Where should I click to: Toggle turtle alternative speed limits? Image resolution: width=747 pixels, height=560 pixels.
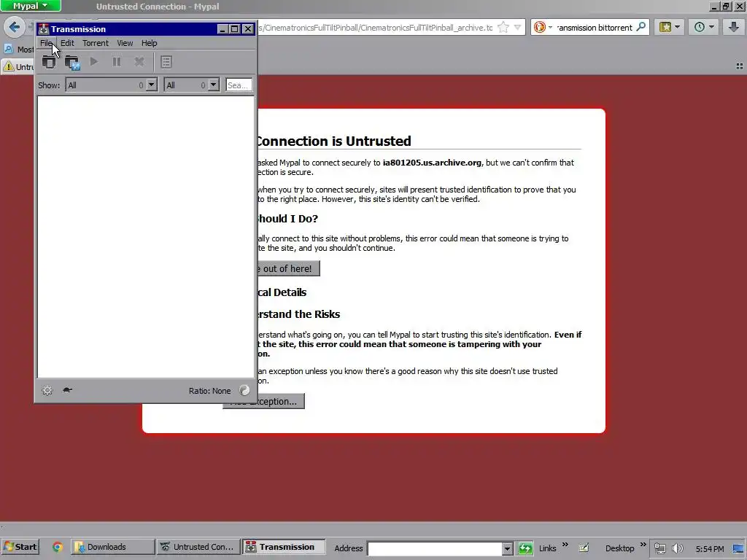67,390
